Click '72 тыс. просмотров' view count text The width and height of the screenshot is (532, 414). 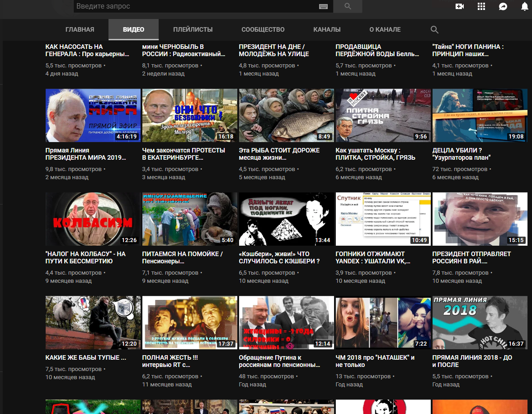tap(459, 169)
